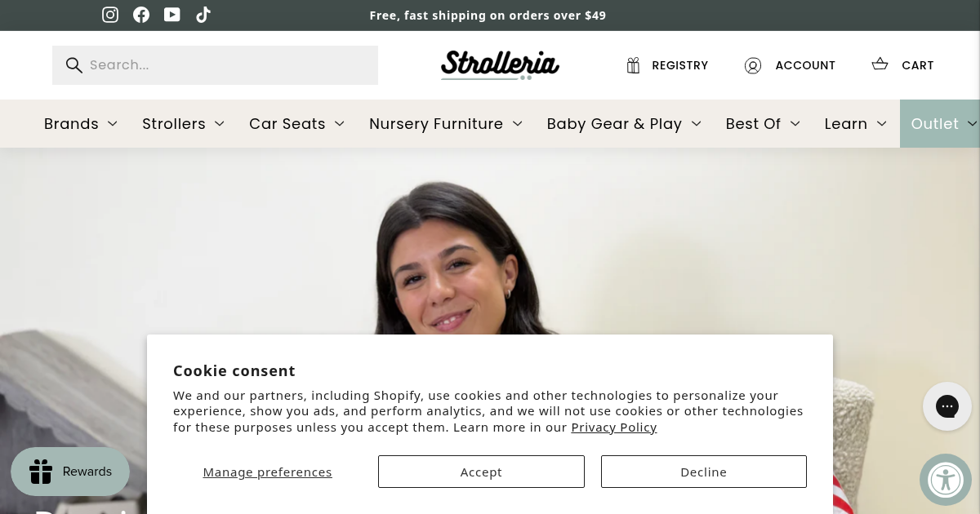Viewport: 980px width, 514px height.
Task: Click the Account person icon
Action: [x=753, y=65]
